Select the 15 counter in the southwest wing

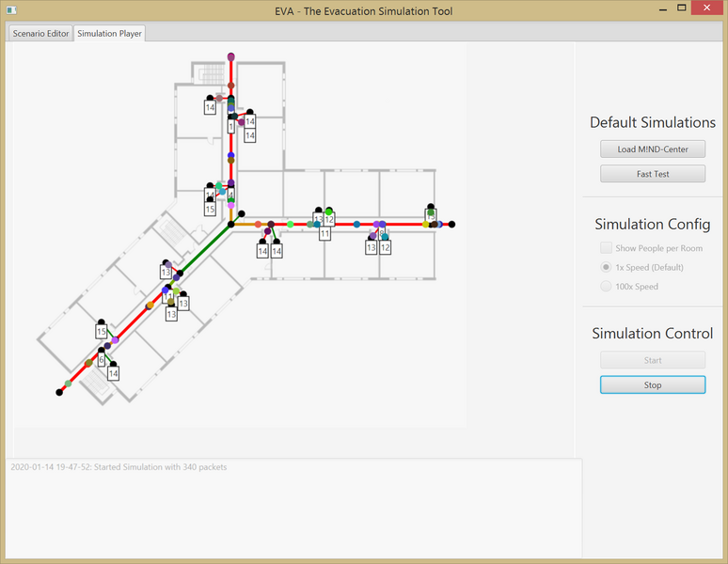point(102,332)
